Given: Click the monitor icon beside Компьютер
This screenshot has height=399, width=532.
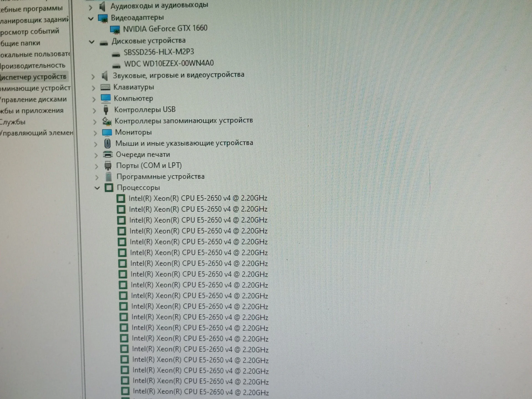Looking at the screenshot, I should coord(106,98).
